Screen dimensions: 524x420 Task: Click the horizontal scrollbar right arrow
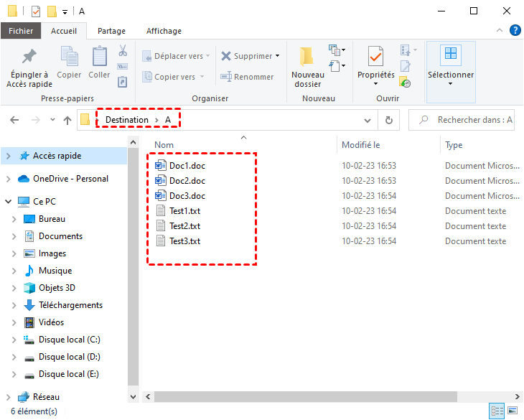click(x=517, y=396)
